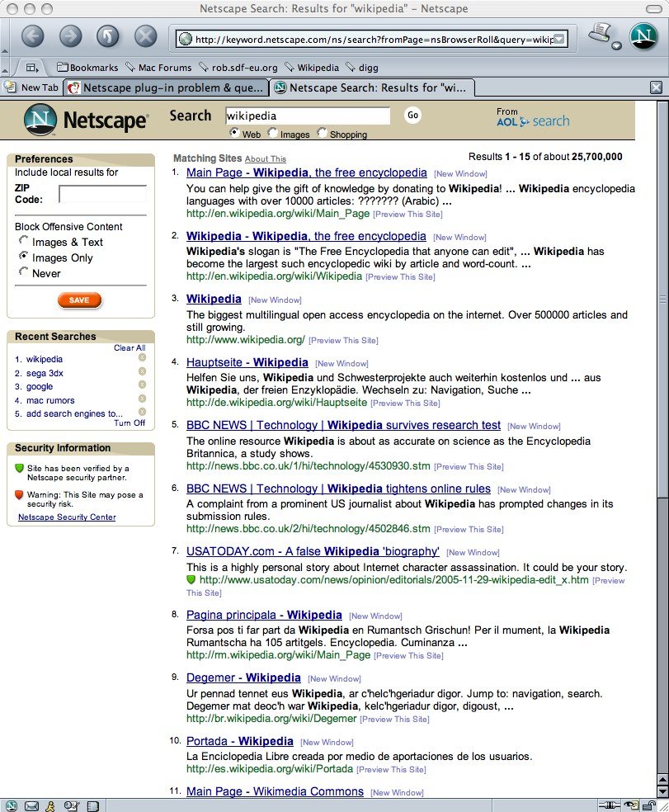Open AIM instant messenger icon in status bar
Image resolution: width=669 pixels, height=812 pixels.
pyautogui.click(x=50, y=805)
